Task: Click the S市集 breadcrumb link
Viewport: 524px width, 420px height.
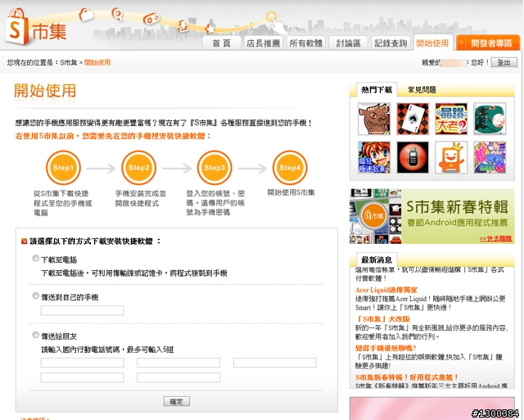Action: click(x=69, y=62)
